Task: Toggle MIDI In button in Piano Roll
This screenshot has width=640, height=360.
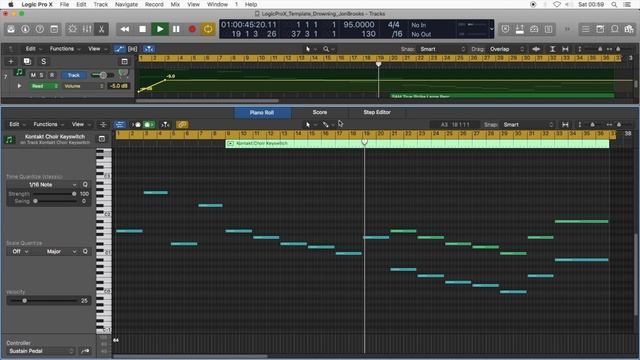Action: 136,124
